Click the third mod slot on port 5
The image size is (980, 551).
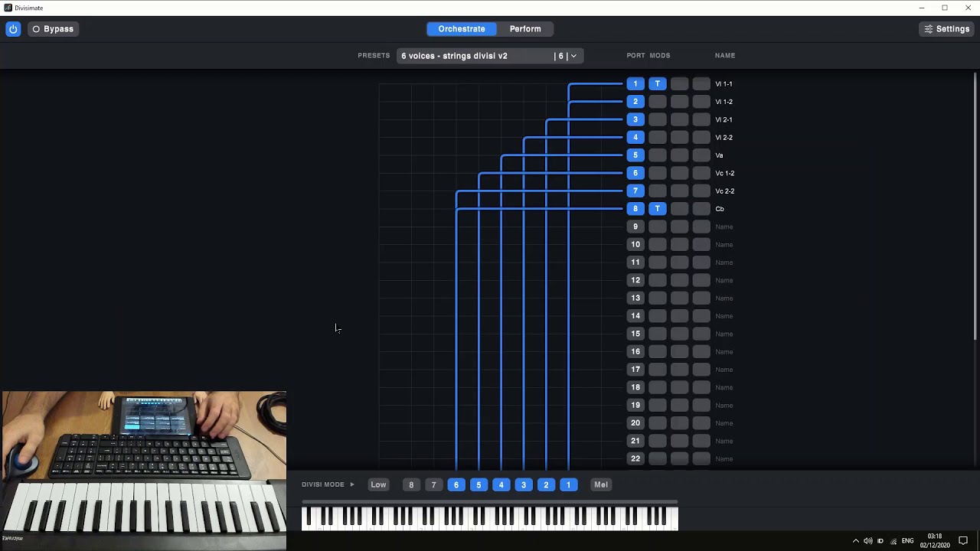(x=702, y=155)
